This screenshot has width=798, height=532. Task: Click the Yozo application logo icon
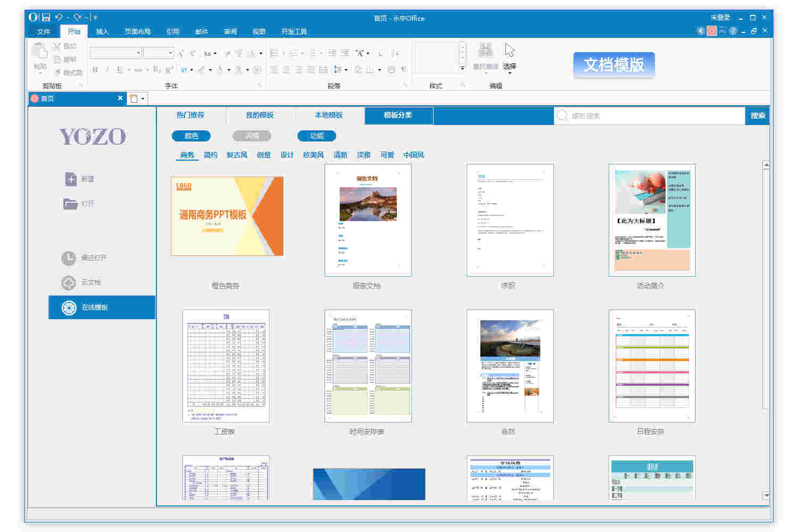coord(33,18)
